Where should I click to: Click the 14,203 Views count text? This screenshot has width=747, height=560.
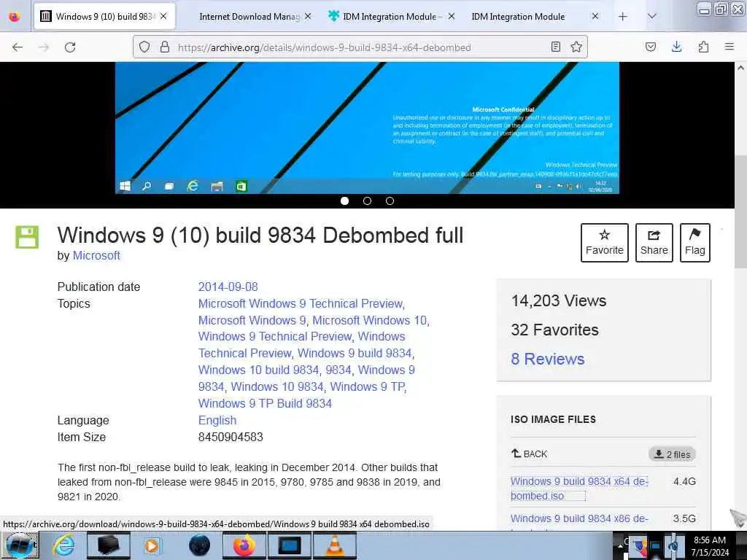[558, 301]
